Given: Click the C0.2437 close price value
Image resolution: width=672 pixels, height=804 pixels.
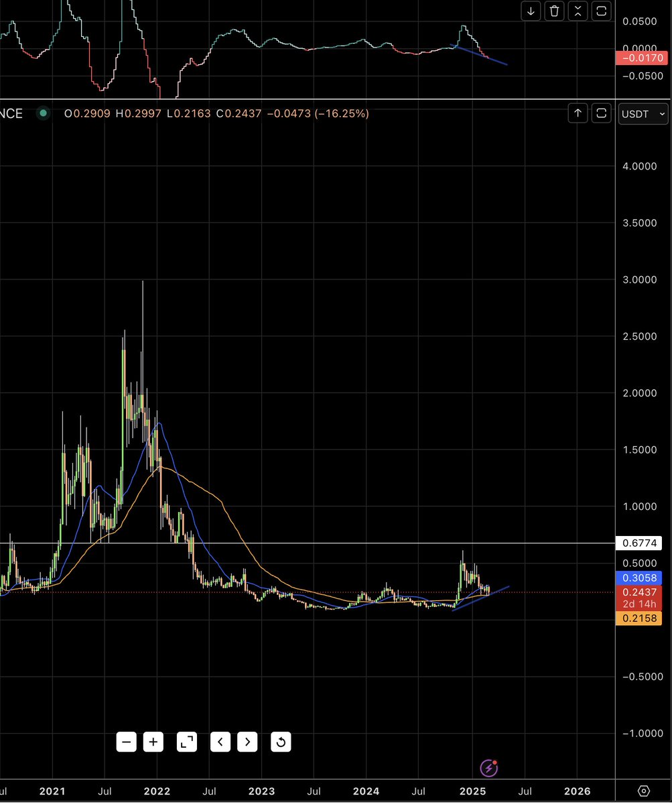Looking at the screenshot, I should (238, 114).
